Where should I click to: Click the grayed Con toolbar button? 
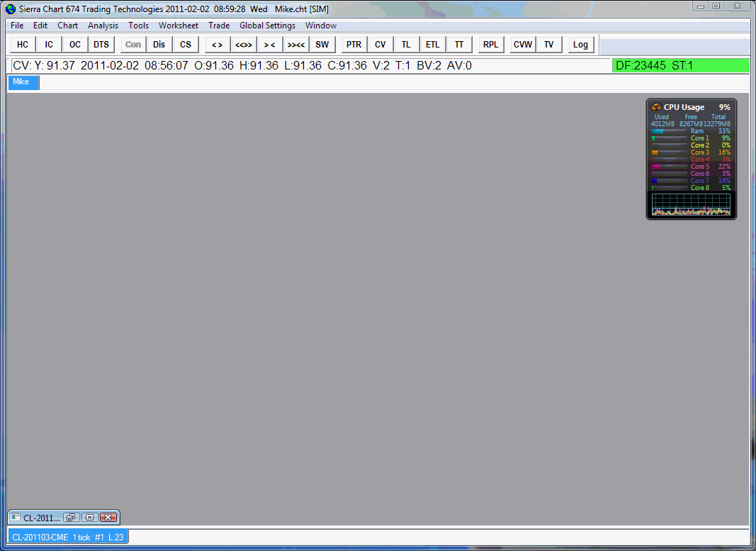click(x=133, y=45)
